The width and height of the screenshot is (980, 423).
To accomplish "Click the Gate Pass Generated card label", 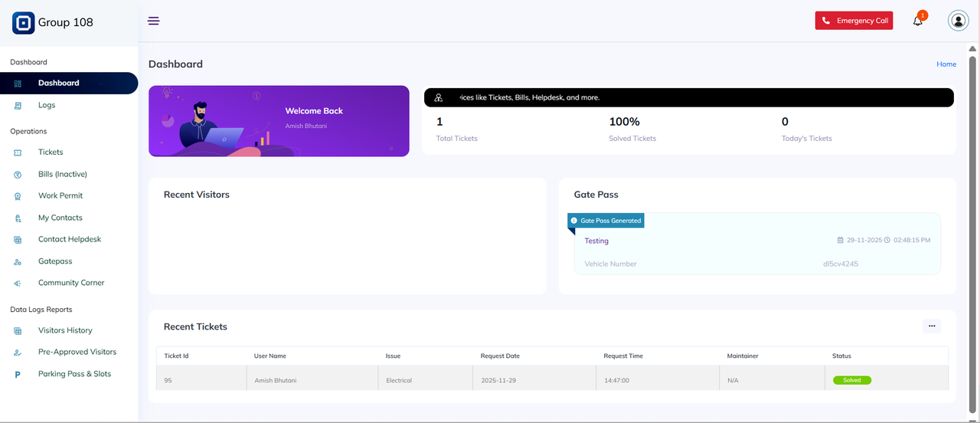I will pyautogui.click(x=609, y=221).
